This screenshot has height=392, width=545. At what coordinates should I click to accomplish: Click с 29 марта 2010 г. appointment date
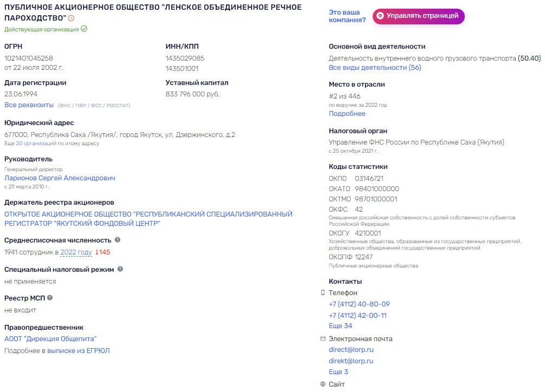click(x=27, y=187)
